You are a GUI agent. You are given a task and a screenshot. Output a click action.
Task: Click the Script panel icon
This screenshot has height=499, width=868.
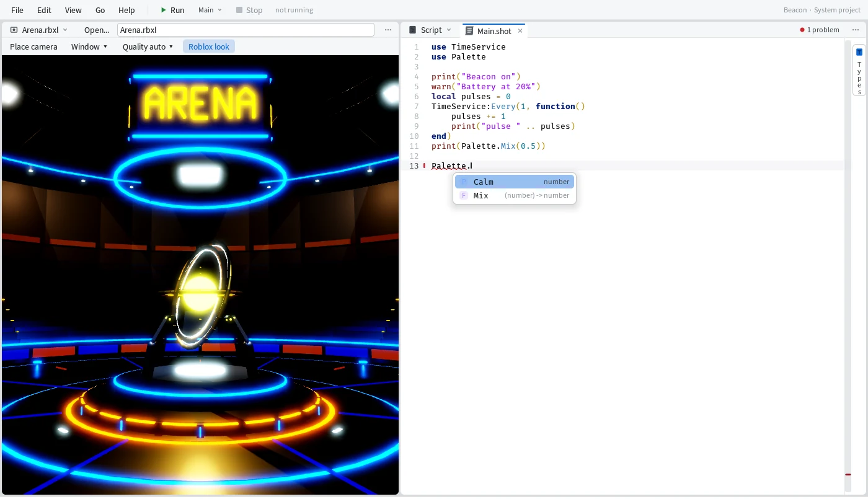(412, 30)
